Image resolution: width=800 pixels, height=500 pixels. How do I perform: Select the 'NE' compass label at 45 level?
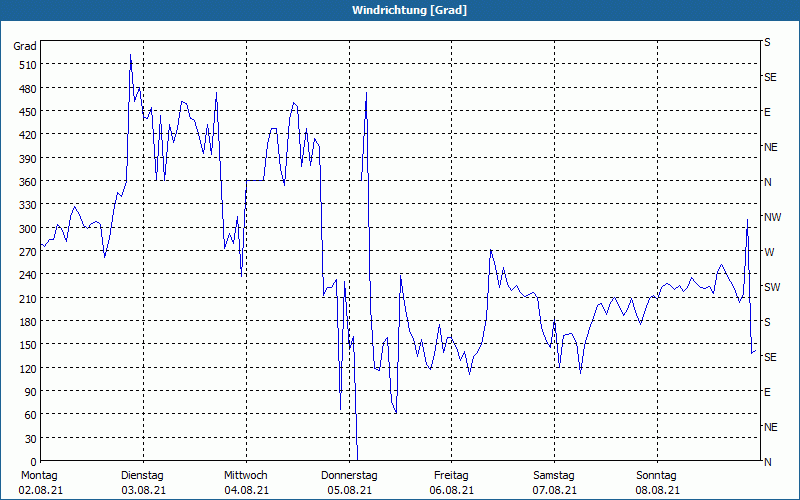770,427
